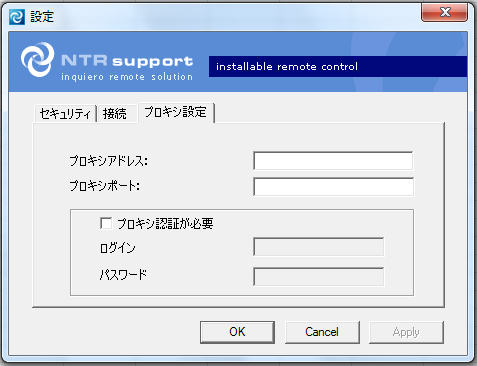This screenshot has width=477, height=366.
Task: Select the プロキシ設定 tab
Action: pos(176,112)
